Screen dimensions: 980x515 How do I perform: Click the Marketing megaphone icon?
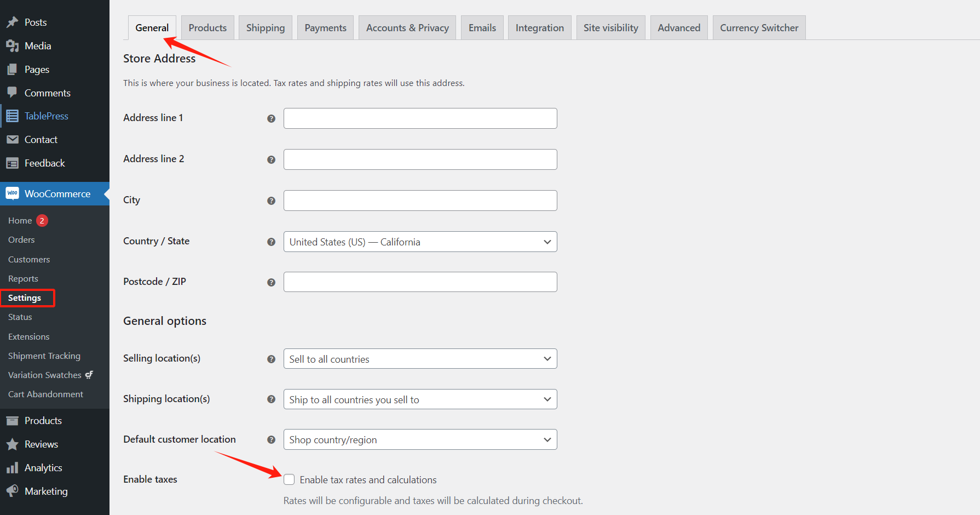point(12,491)
